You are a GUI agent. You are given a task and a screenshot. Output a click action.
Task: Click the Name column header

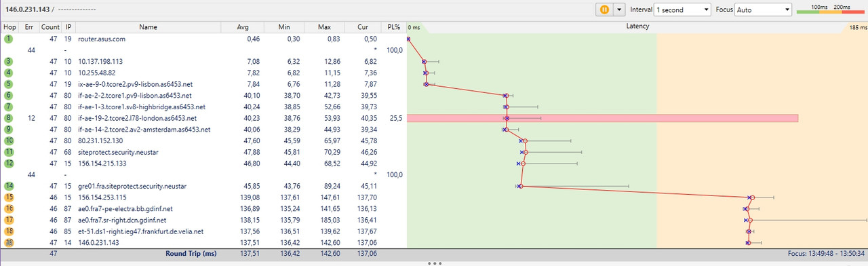(148, 27)
